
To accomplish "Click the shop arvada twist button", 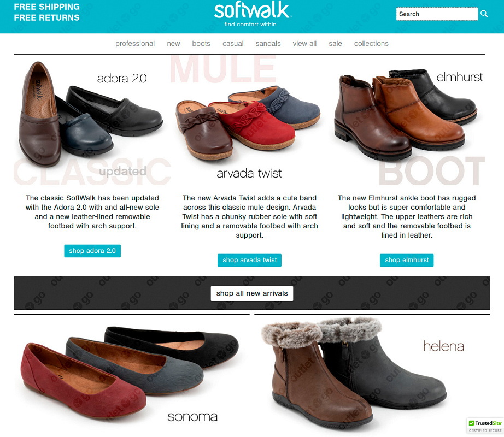I will (249, 260).
